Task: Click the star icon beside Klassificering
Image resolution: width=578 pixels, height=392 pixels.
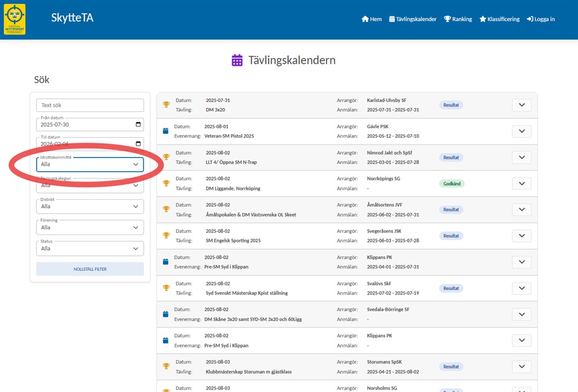Action: 483,19
